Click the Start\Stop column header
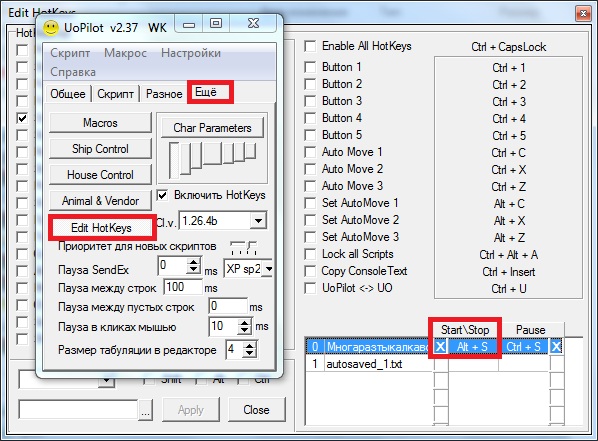This screenshot has width=598, height=441. (x=465, y=330)
